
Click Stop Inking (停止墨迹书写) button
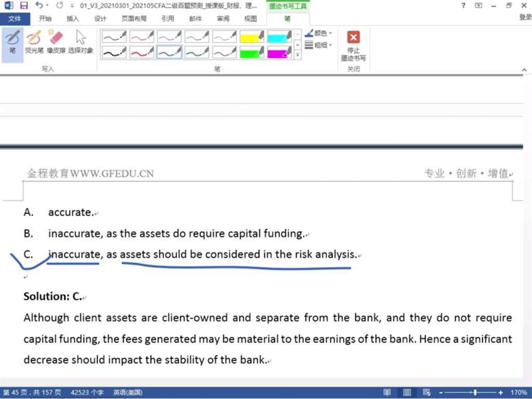tap(353, 45)
